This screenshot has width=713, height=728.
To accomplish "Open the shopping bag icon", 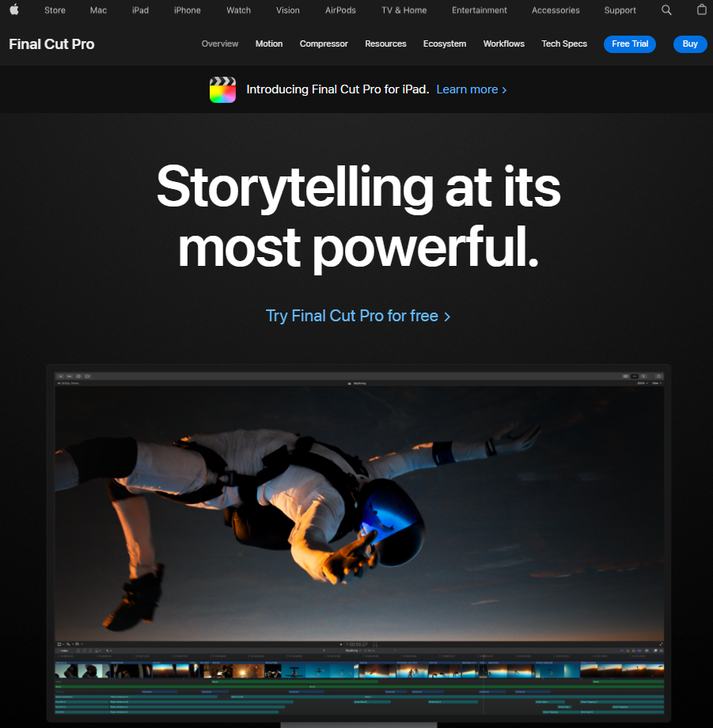I will 702,9.
